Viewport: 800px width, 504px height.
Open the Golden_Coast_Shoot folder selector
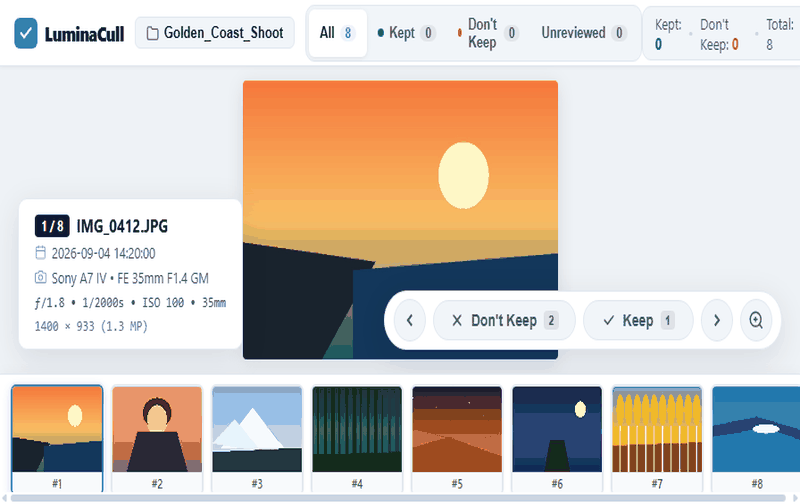click(215, 33)
